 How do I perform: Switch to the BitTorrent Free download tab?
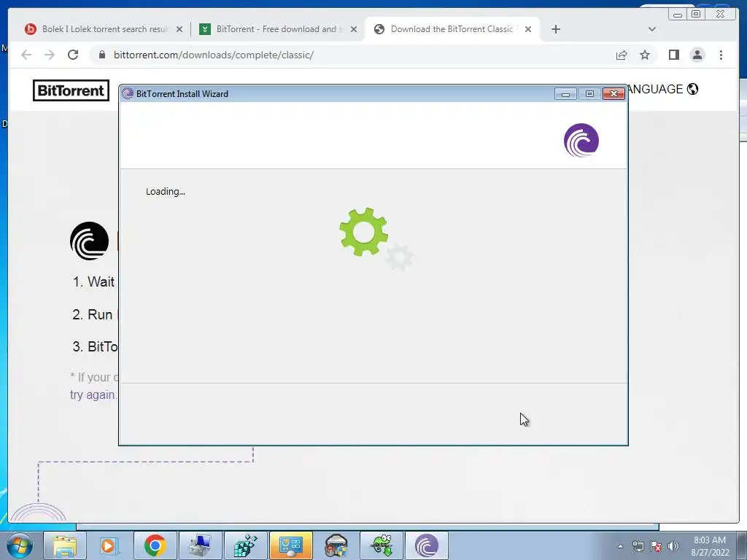tap(278, 29)
